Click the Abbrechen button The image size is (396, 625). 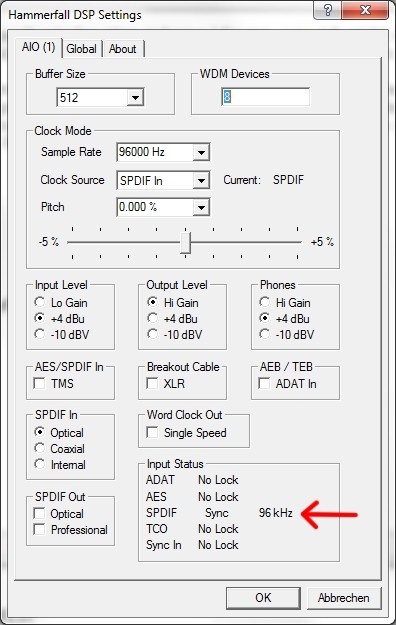tap(344, 597)
